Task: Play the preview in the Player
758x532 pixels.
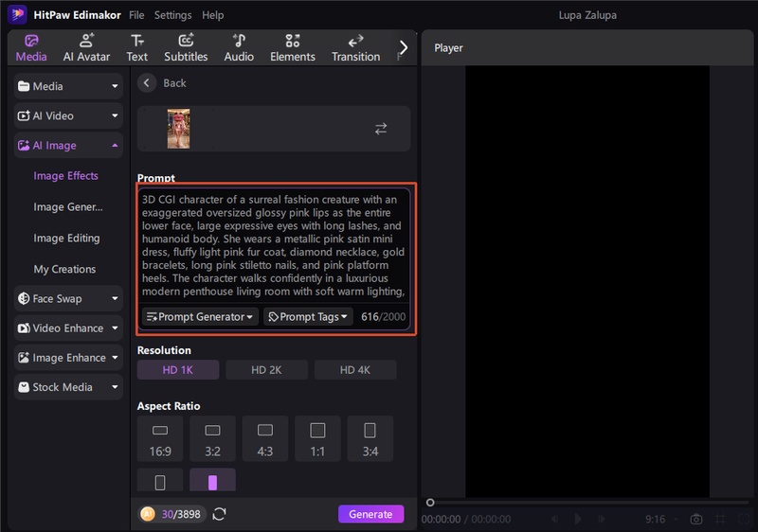Action: 578,519
